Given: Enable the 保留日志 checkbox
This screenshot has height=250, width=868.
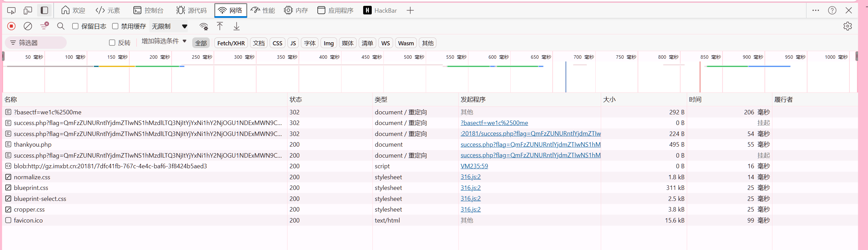Looking at the screenshot, I should [x=75, y=26].
